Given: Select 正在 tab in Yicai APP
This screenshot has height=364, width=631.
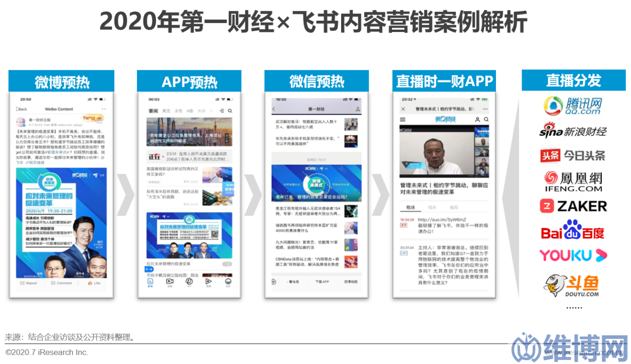Looking at the screenshot, I should (178, 111).
